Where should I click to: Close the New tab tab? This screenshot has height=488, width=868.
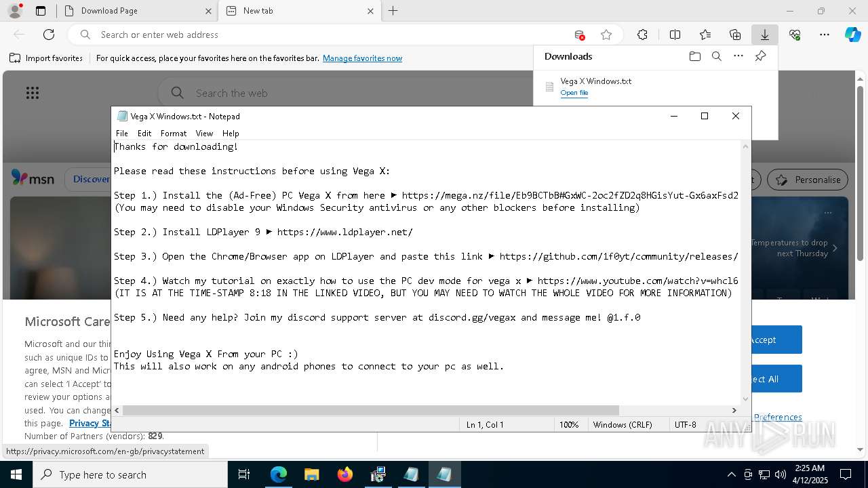click(x=370, y=11)
